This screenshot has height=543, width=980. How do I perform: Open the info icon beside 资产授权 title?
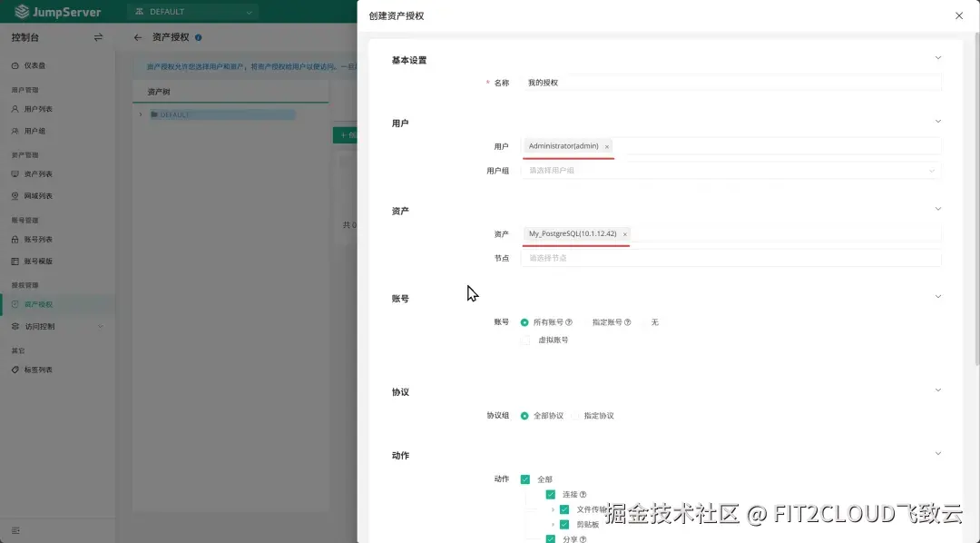[198, 37]
